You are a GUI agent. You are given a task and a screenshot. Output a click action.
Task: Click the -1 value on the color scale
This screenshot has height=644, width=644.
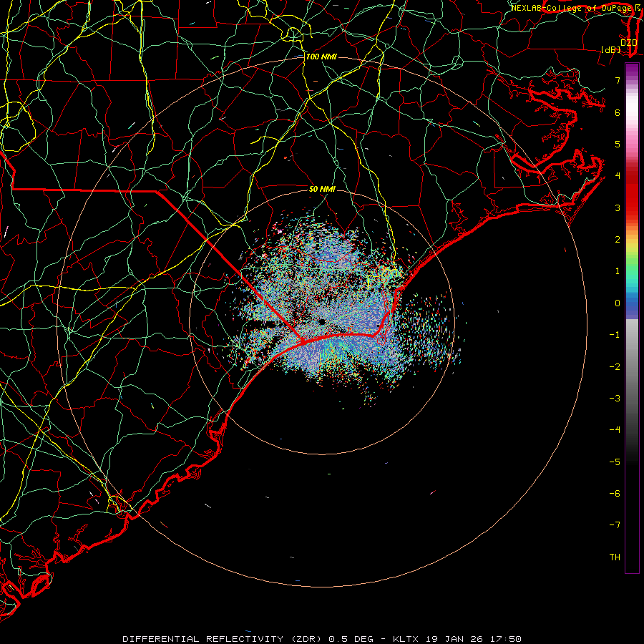click(x=615, y=335)
